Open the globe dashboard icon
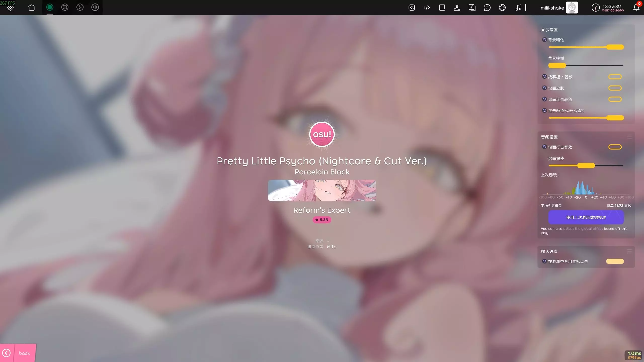 (502, 8)
